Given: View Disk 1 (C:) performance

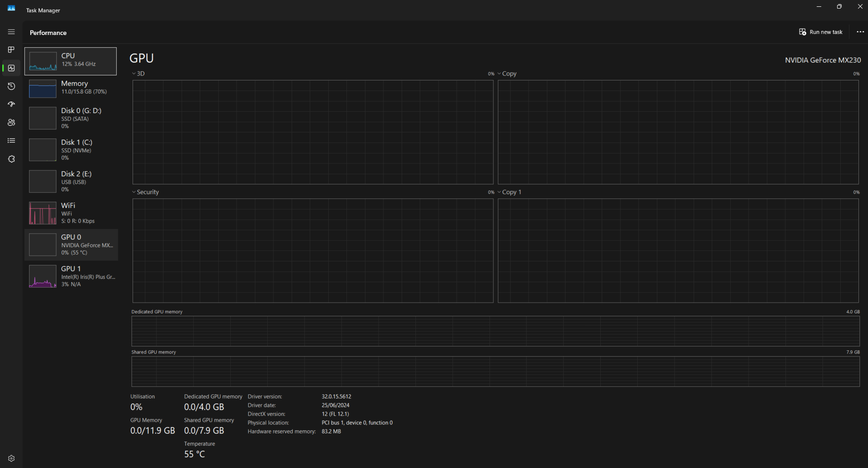Looking at the screenshot, I should click(x=71, y=150).
